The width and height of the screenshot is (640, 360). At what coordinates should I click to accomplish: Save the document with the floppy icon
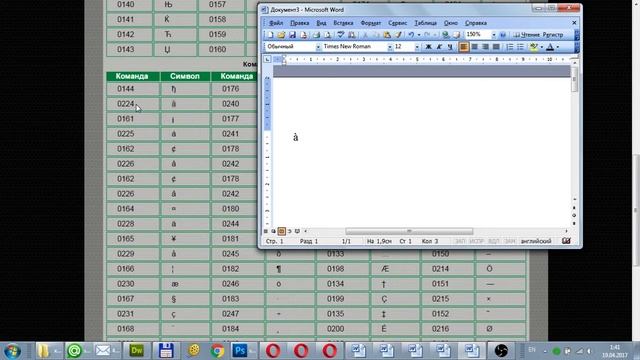tap(292, 35)
